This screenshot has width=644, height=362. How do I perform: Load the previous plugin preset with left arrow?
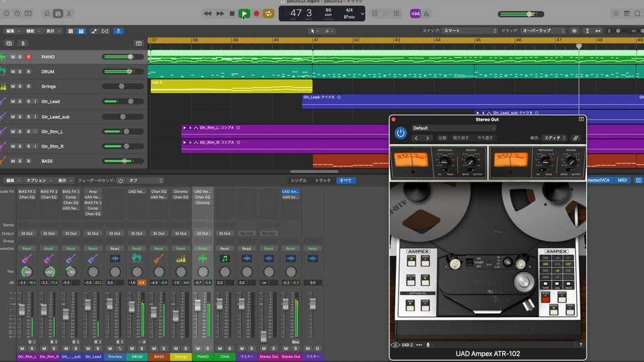point(416,138)
